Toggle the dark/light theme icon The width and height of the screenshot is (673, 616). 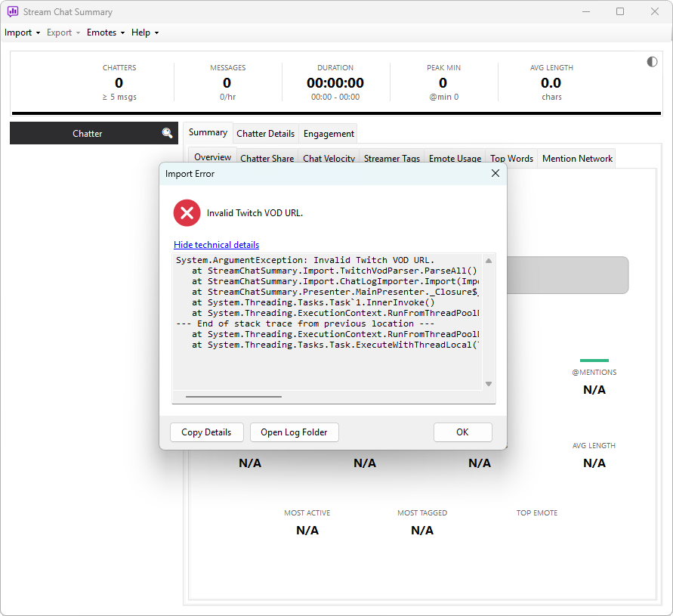[652, 62]
